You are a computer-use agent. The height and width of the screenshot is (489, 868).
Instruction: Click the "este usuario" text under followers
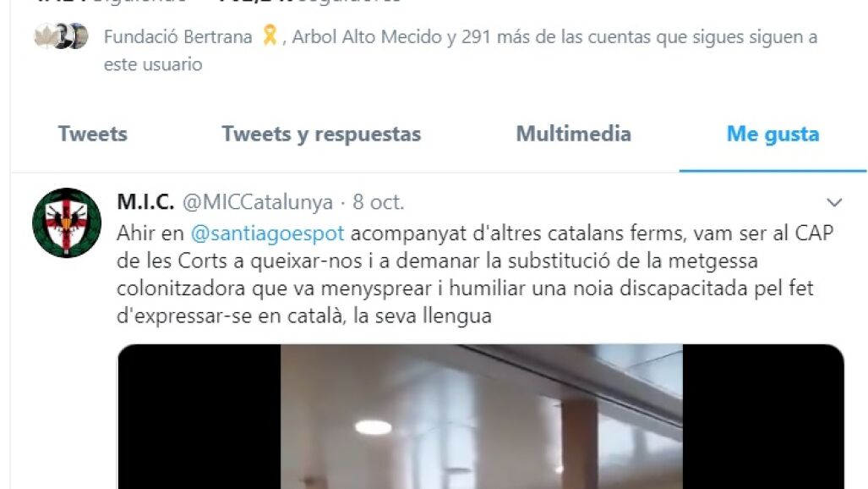(x=153, y=64)
